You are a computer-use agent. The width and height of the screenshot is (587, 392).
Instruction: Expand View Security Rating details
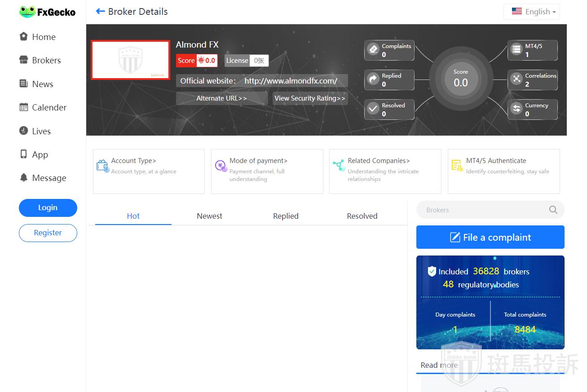[x=310, y=98]
